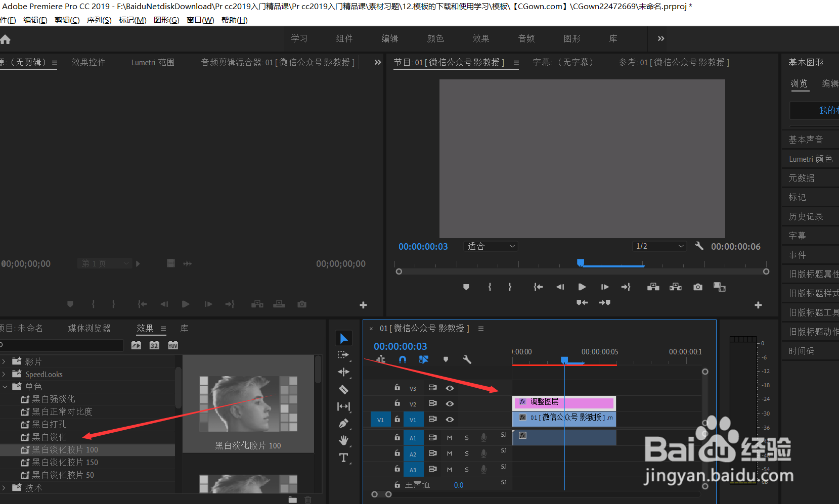The image size is (839, 504).
Task: Filter YUV effects icon
Action: pos(173,345)
